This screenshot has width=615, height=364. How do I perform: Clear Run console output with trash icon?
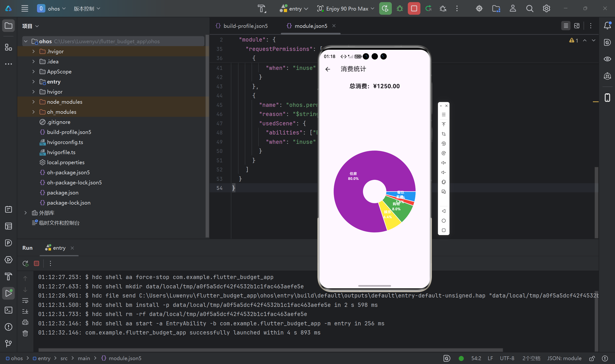coord(25,333)
